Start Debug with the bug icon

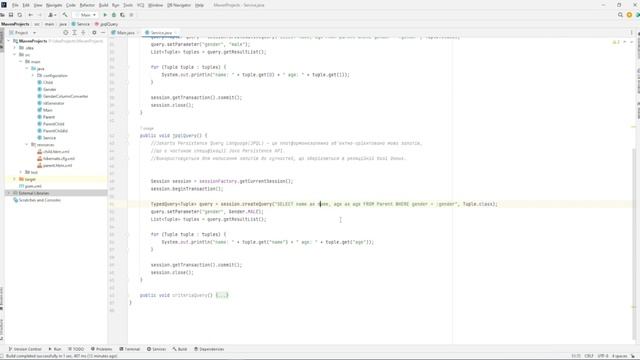114,15
